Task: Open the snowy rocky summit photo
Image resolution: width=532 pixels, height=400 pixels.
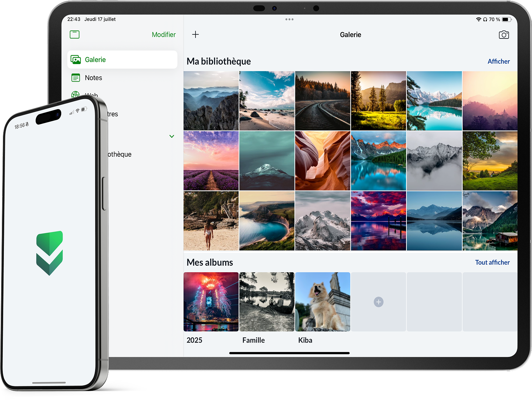Action: [x=323, y=221]
